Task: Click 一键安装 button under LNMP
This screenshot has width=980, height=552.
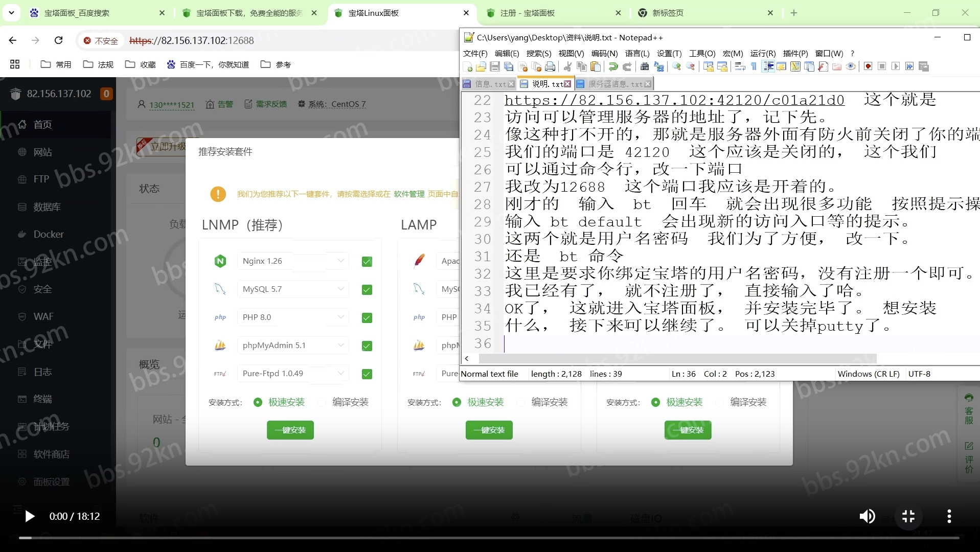Action: click(290, 430)
